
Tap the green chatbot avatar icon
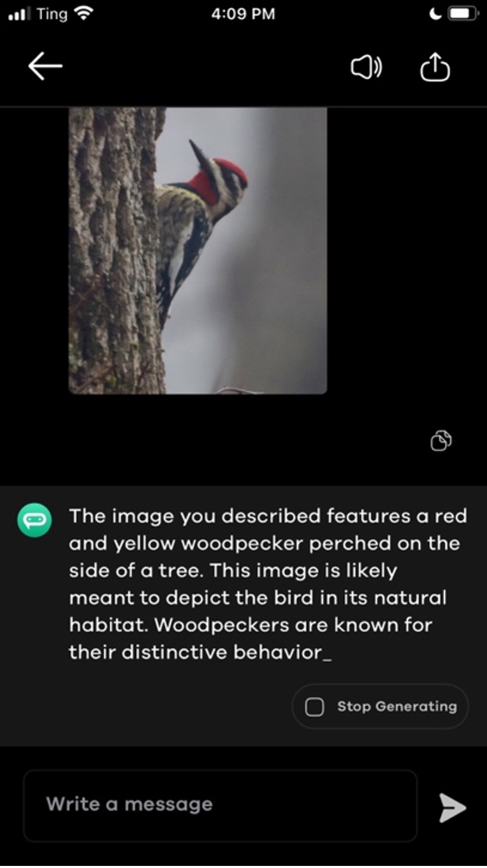[34, 520]
